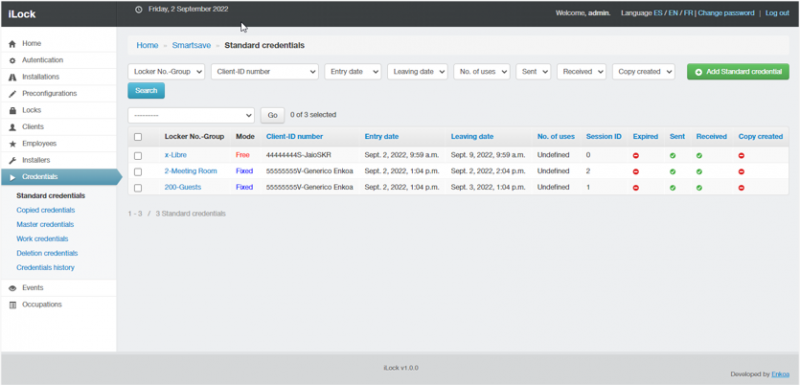Tick the checkbox for 200-Guests row
This screenshot has height=385, width=800.
coord(138,188)
